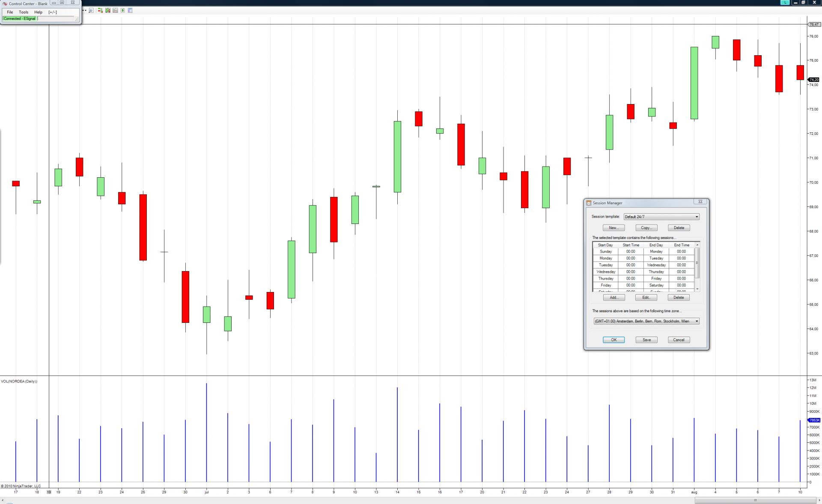Open the toolbar dropdown arrow beside zoom icon

[85, 10]
